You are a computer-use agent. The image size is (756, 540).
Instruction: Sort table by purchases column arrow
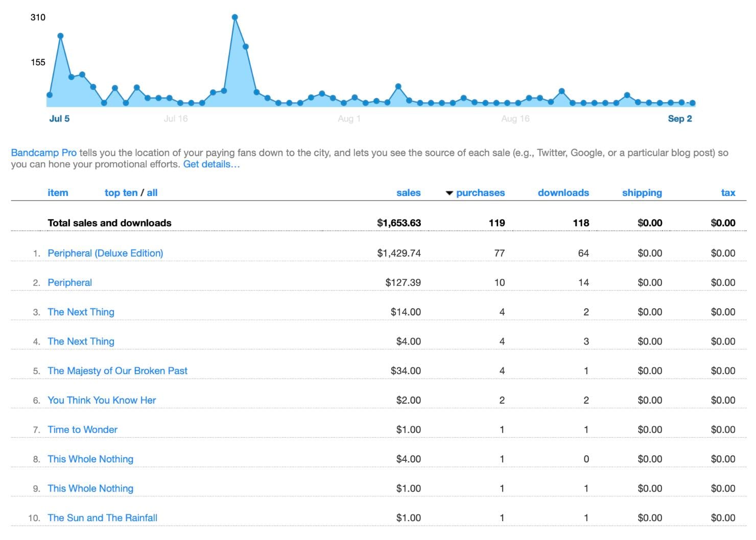pos(450,193)
